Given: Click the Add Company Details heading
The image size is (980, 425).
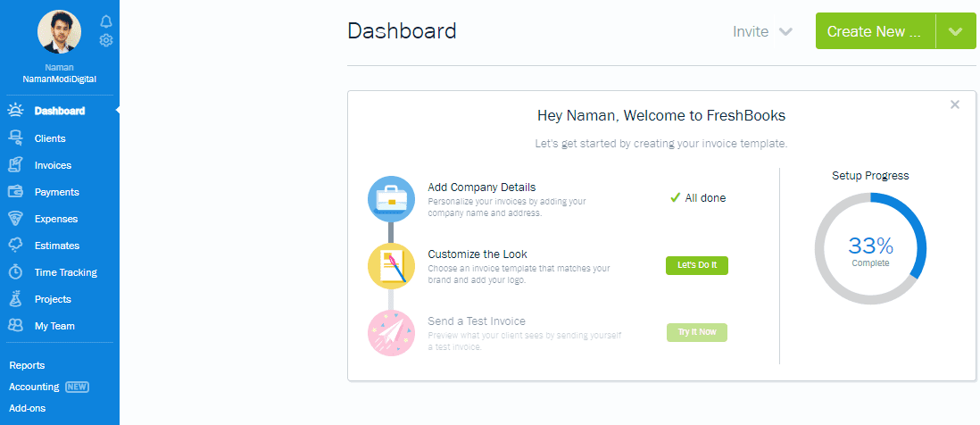Looking at the screenshot, I should click(x=482, y=187).
